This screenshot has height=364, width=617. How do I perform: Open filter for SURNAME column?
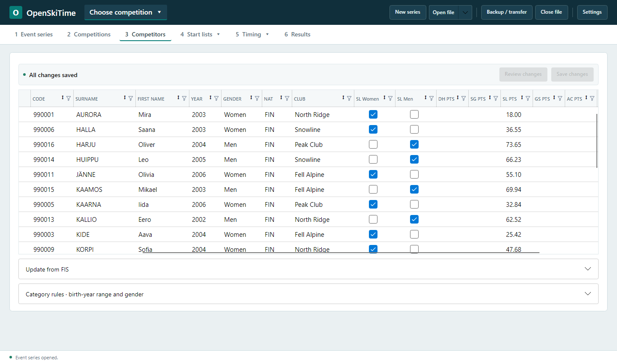[131, 98]
